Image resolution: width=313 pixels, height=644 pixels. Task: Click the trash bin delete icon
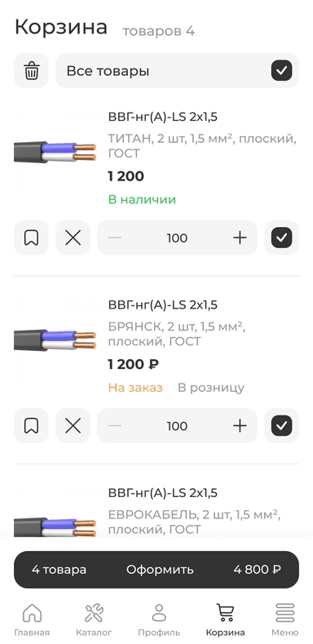31,71
